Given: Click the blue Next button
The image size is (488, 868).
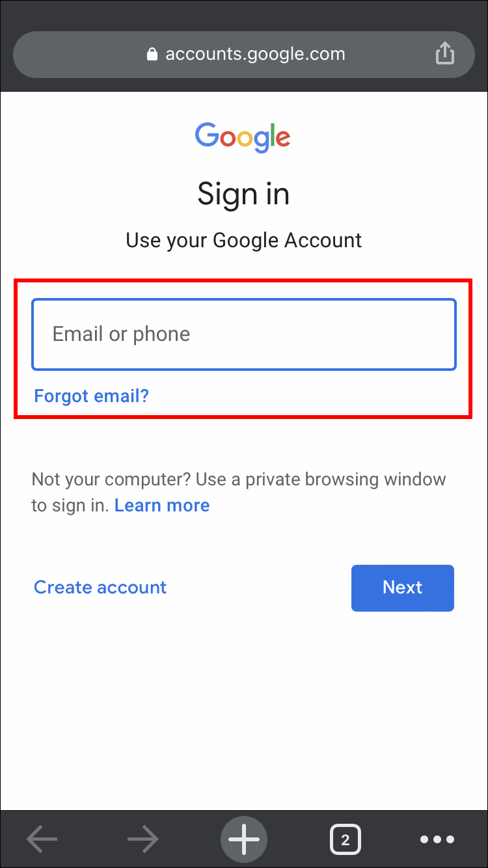Looking at the screenshot, I should [403, 588].
